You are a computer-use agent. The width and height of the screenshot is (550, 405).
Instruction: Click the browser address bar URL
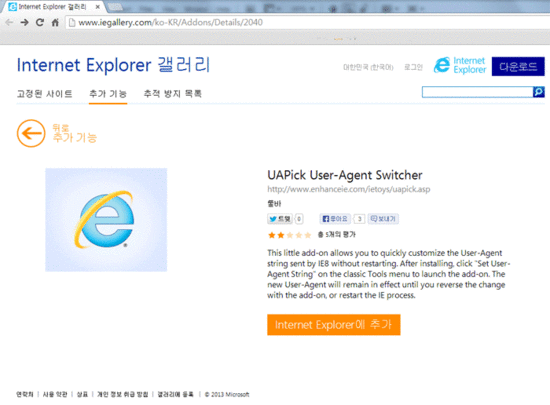(170, 22)
